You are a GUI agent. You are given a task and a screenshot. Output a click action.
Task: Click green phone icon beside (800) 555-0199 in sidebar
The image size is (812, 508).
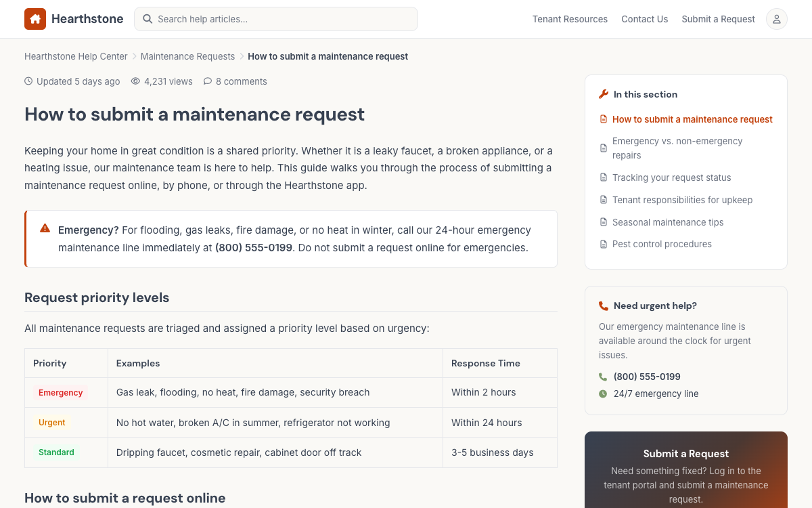tap(603, 377)
